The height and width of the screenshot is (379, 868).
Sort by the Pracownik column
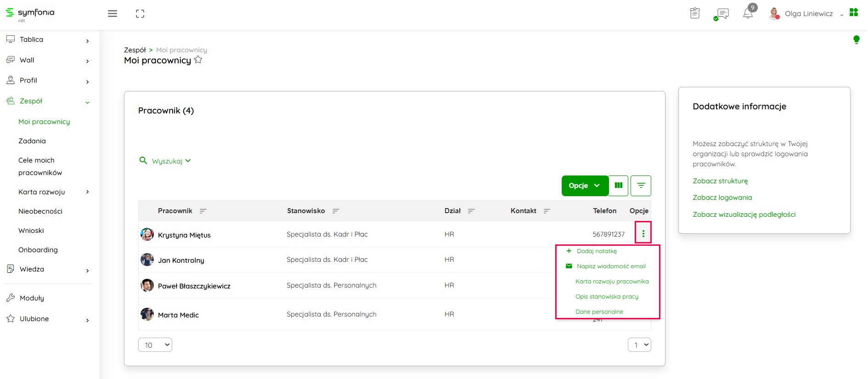tap(203, 211)
